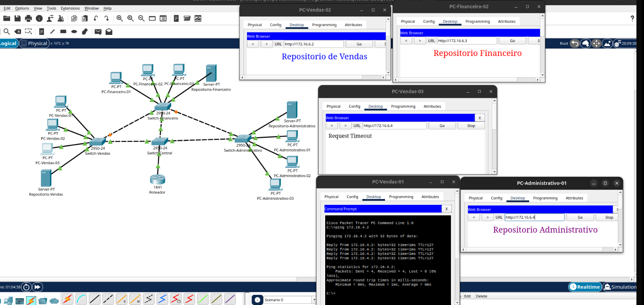The width and height of the screenshot is (644, 305).
Task: Click URL field in PC-Vendas-02 browser
Action: pos(314,44)
